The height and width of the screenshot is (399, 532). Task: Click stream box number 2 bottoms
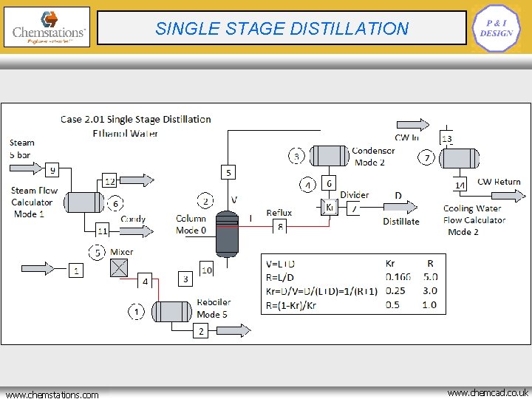(201, 331)
